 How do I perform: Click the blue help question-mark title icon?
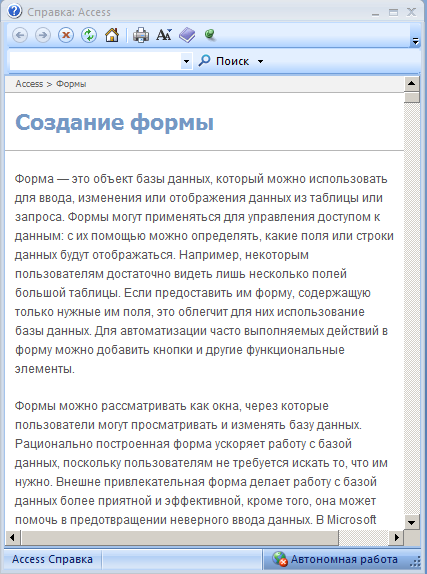tap(14, 11)
